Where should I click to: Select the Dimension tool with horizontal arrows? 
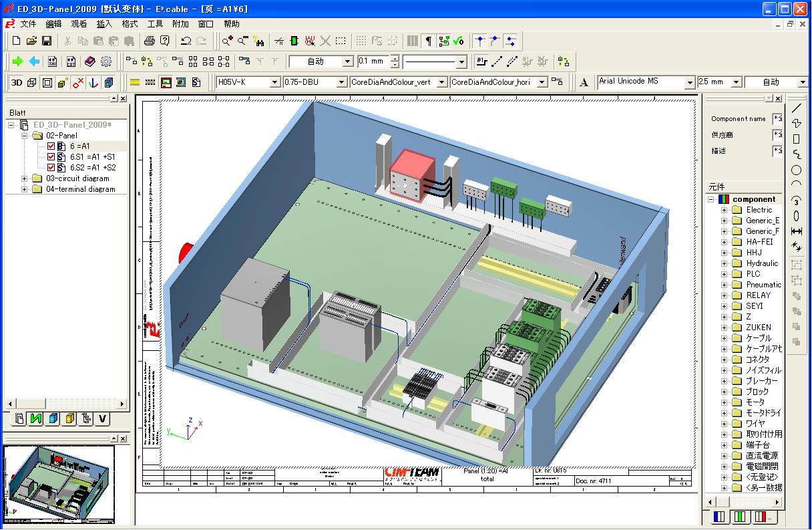796,231
